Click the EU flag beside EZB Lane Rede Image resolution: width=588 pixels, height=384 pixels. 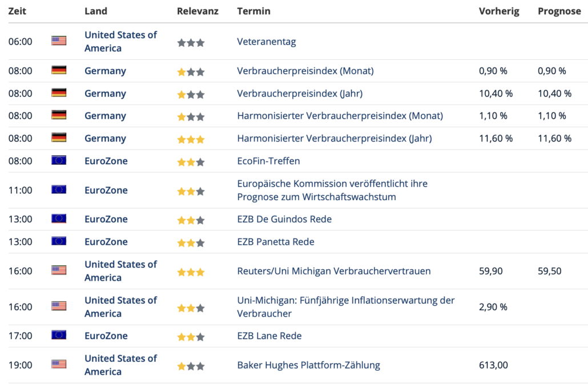click(x=59, y=335)
